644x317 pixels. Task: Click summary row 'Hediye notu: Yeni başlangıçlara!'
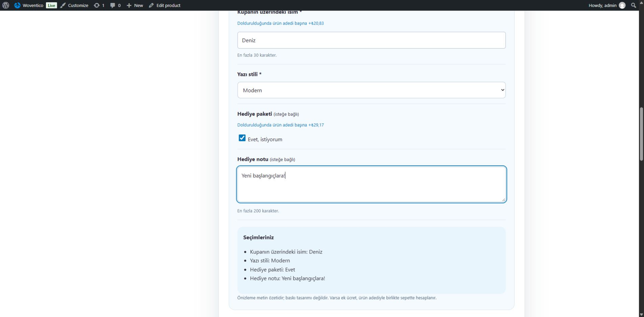pyautogui.click(x=287, y=278)
